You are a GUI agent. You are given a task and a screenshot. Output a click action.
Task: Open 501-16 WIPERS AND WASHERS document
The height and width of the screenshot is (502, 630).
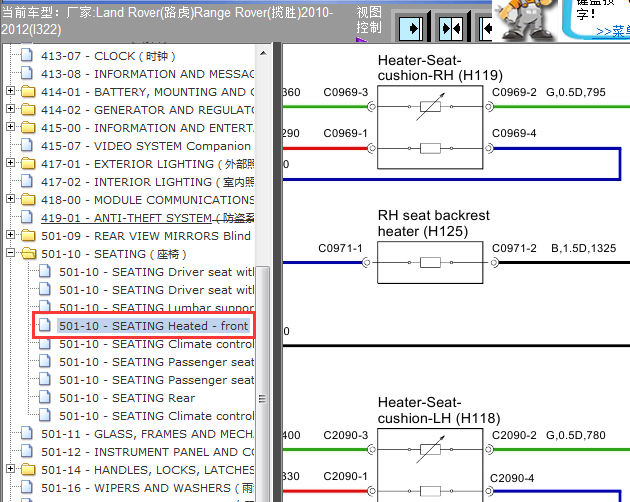coord(147,488)
